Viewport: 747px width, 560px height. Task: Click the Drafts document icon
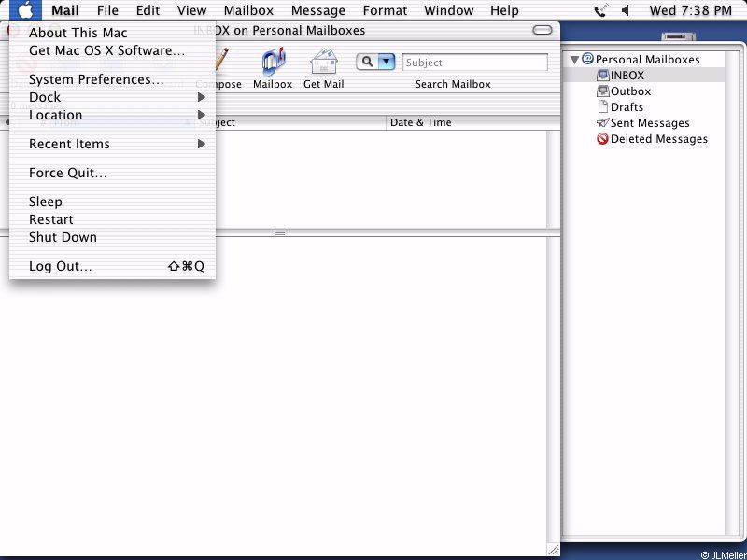tap(603, 106)
